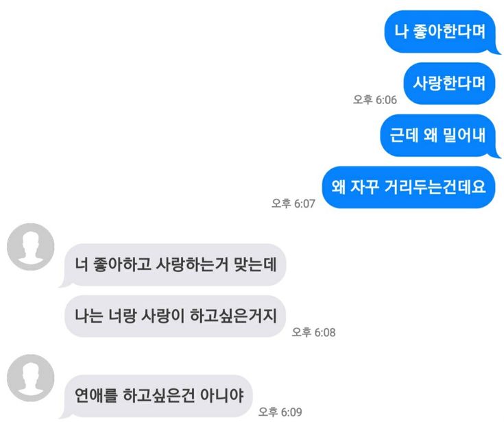This screenshot has width=504, height=424.
Task: Click the word '아니야' in last message
Action: tap(221, 395)
